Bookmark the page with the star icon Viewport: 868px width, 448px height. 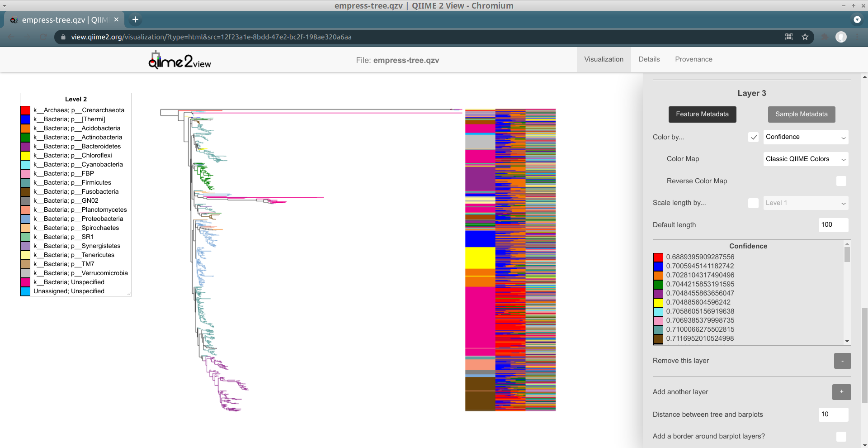(805, 37)
